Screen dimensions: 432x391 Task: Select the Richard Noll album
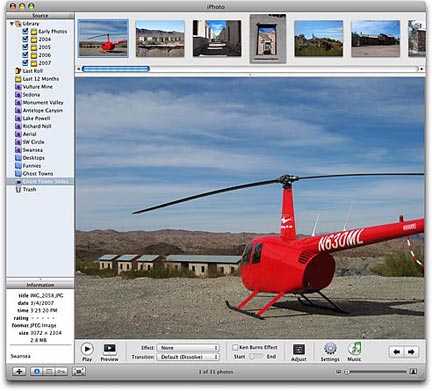coord(37,126)
